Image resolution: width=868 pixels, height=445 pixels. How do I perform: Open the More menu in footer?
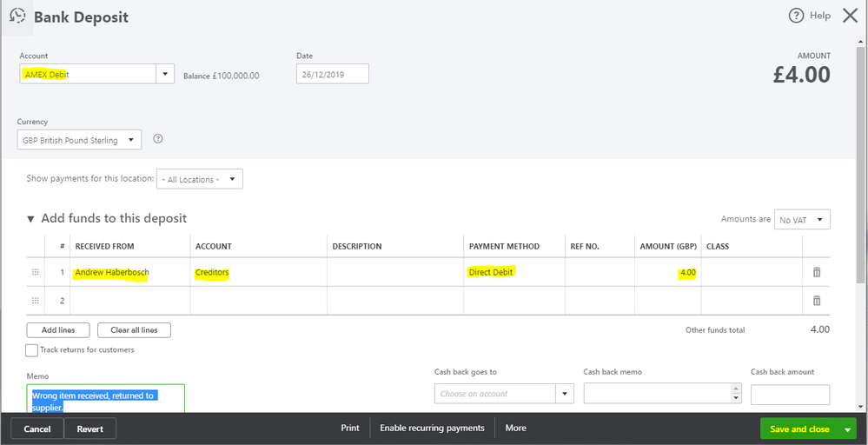[515, 428]
